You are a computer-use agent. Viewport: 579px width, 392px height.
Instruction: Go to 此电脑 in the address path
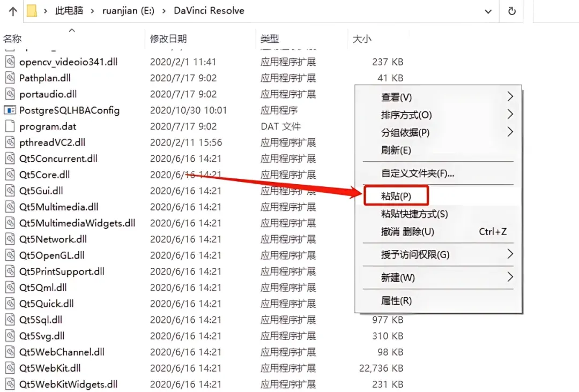tap(69, 11)
